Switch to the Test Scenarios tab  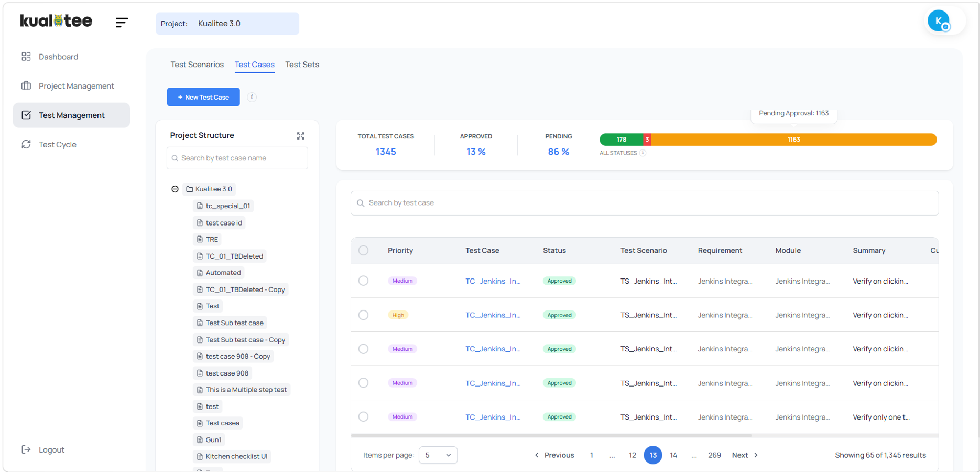[x=197, y=65]
